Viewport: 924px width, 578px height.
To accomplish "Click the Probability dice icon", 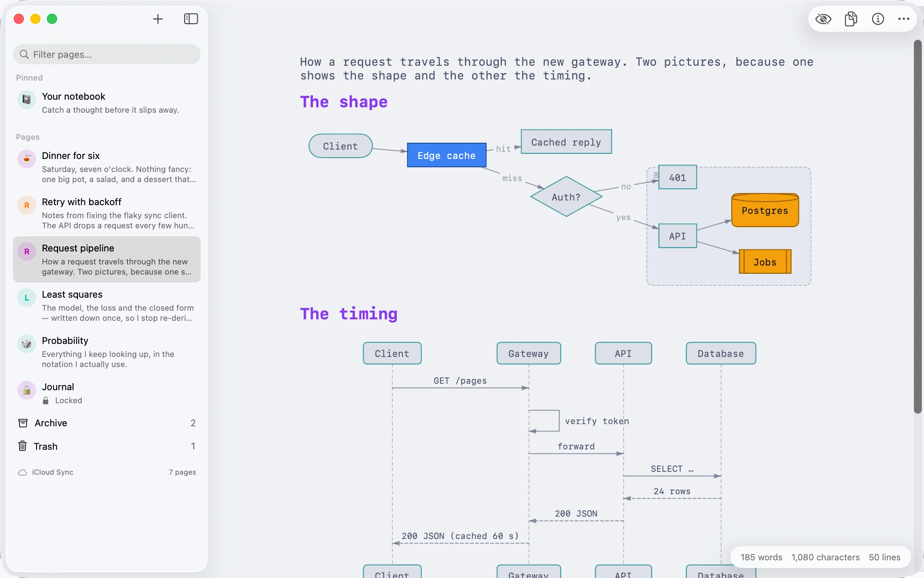I will [27, 344].
